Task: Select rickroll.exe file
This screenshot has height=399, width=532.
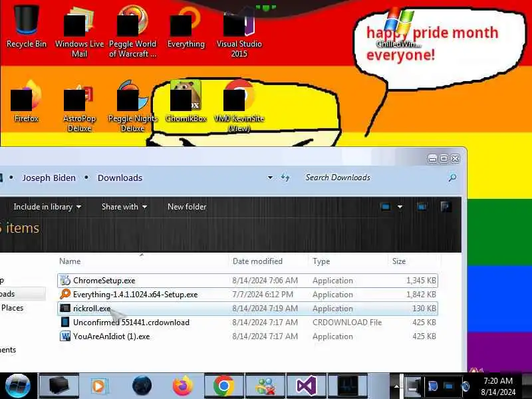Action: point(247,309)
